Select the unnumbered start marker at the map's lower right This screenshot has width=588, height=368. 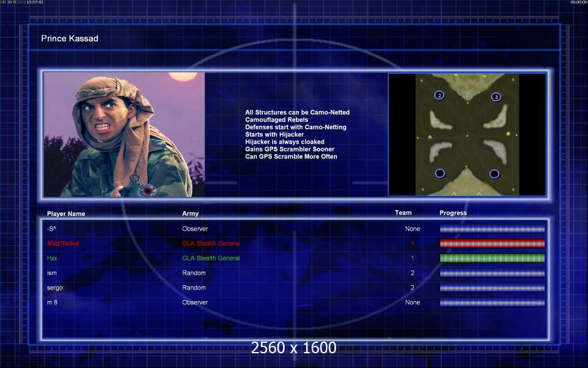click(x=494, y=174)
